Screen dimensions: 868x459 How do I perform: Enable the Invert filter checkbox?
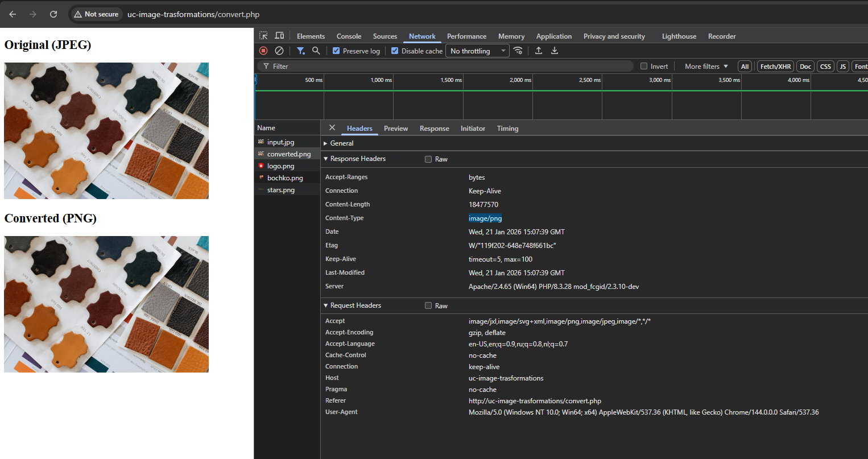point(644,67)
